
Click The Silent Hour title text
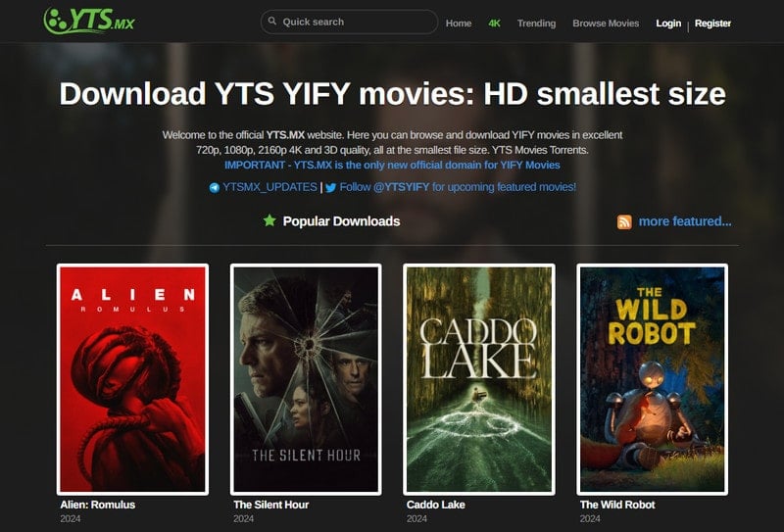click(271, 505)
